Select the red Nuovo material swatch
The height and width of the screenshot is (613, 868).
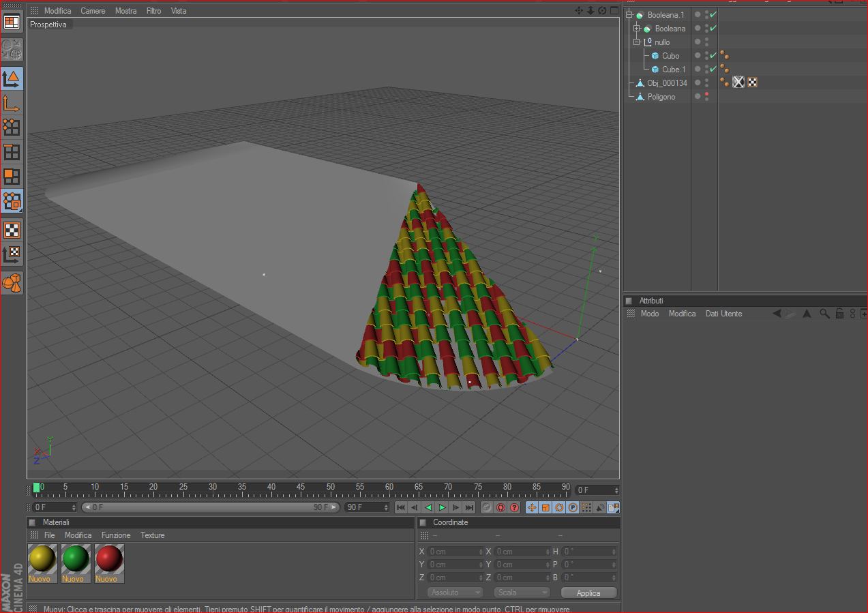pos(109,563)
